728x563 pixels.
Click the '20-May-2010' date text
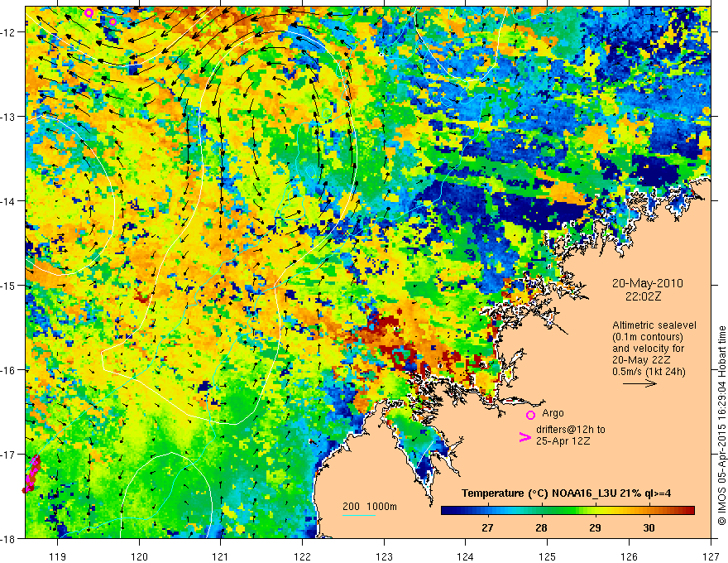pyautogui.click(x=647, y=283)
